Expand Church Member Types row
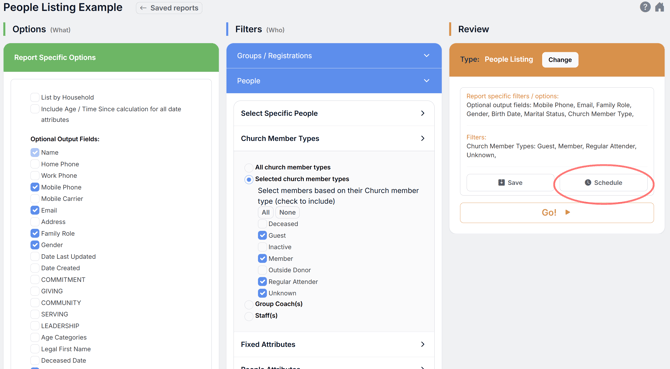This screenshot has width=670, height=369. point(334,138)
